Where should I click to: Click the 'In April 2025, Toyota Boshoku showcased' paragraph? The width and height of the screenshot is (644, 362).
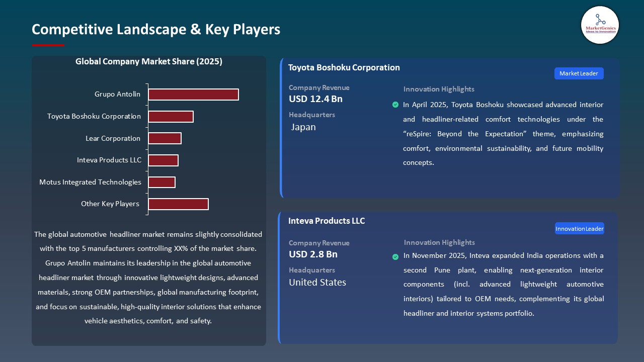tap(503, 134)
